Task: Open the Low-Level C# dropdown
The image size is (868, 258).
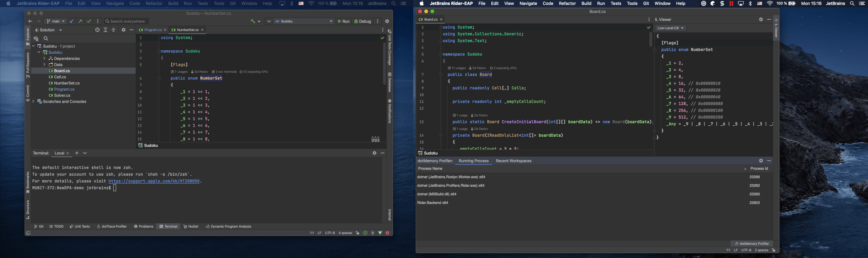Action: point(671,28)
